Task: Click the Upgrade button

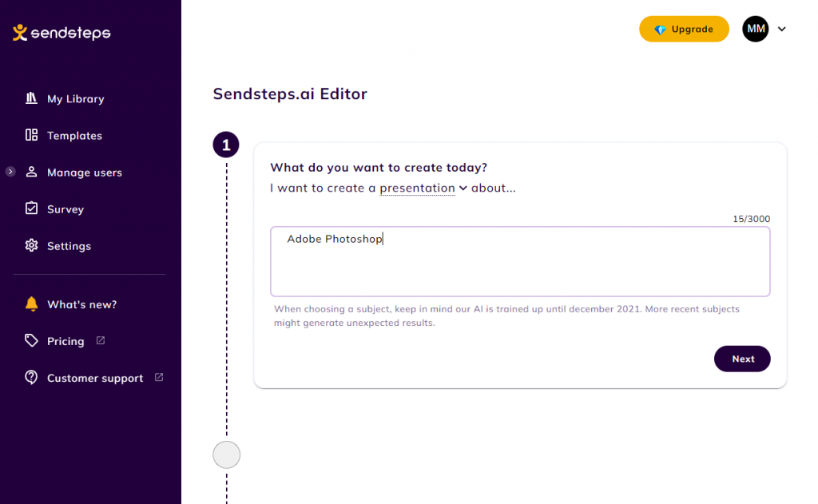Action: 684,30
